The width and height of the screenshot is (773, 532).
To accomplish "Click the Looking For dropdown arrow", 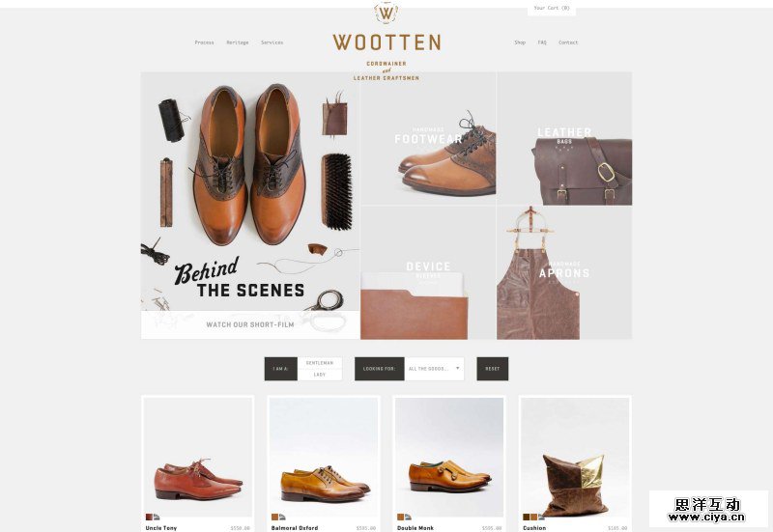I will 457,368.
